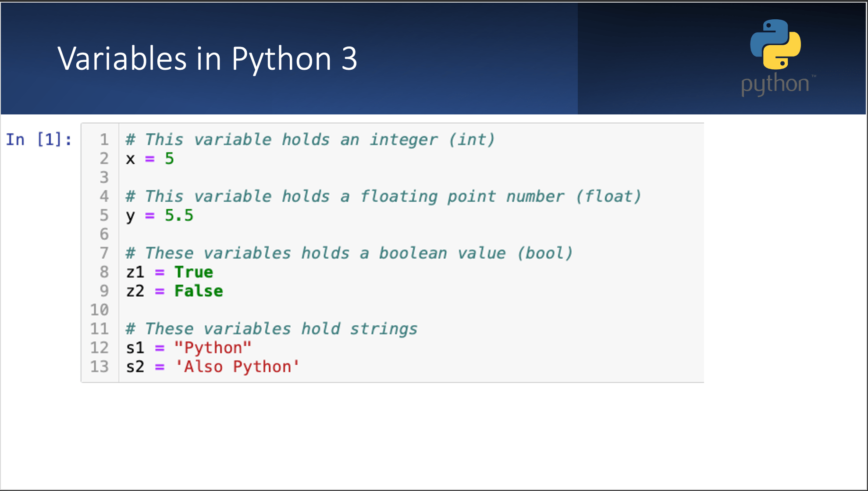Click the "hold strings" comment on line 11

coord(271,329)
